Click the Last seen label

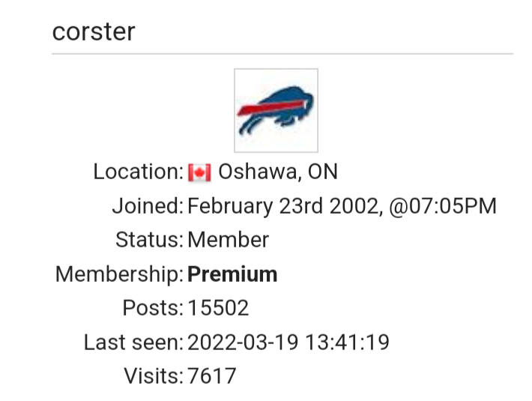[x=133, y=342]
